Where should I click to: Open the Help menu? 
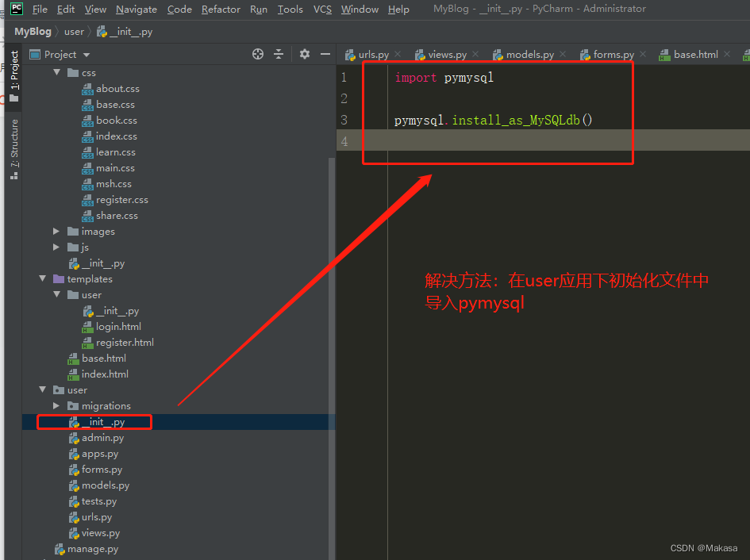coord(398,9)
